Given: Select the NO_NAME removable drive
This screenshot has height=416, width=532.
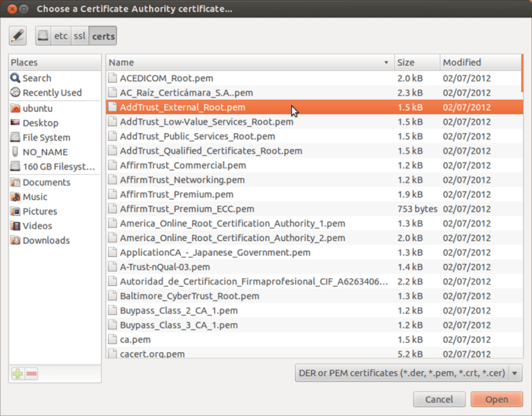Looking at the screenshot, I should (x=45, y=152).
